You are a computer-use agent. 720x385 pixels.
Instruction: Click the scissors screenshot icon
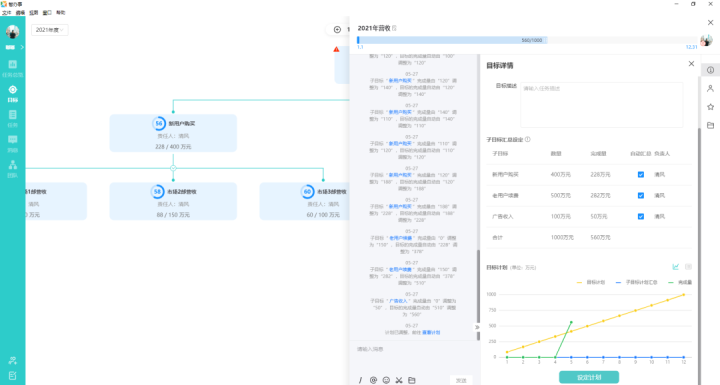tap(399, 380)
